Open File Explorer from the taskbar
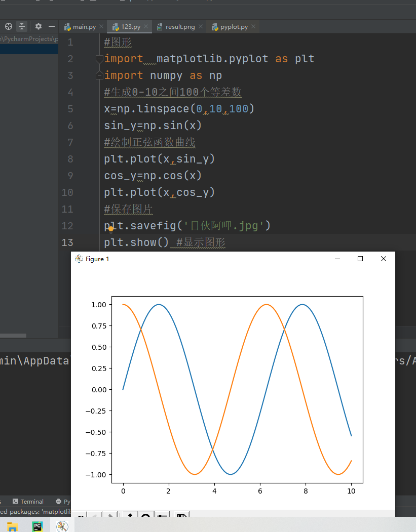The height and width of the screenshot is (532, 416). click(12, 526)
